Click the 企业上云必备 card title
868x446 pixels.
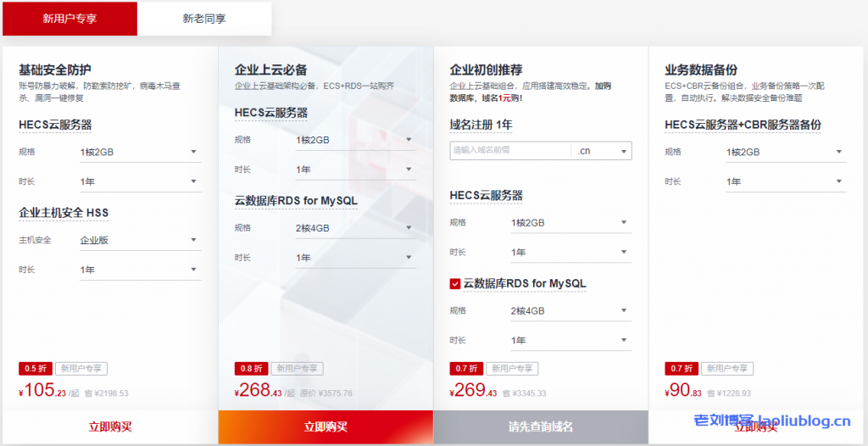coord(270,70)
